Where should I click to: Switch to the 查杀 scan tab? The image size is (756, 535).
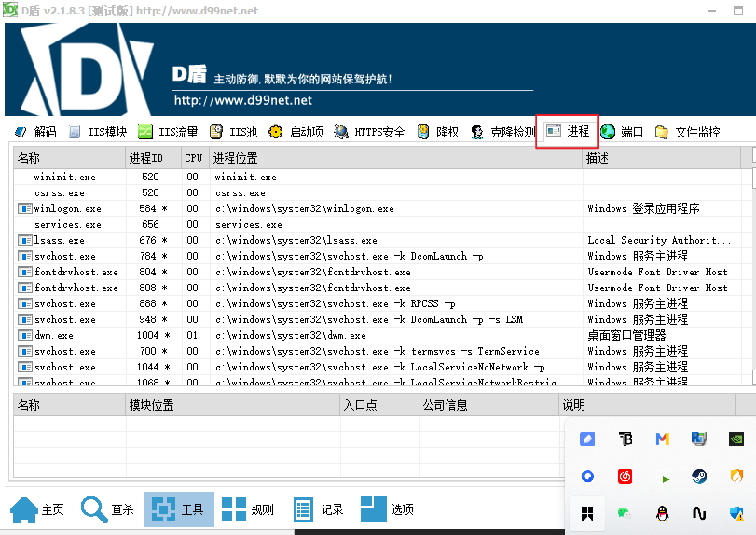[x=107, y=509]
